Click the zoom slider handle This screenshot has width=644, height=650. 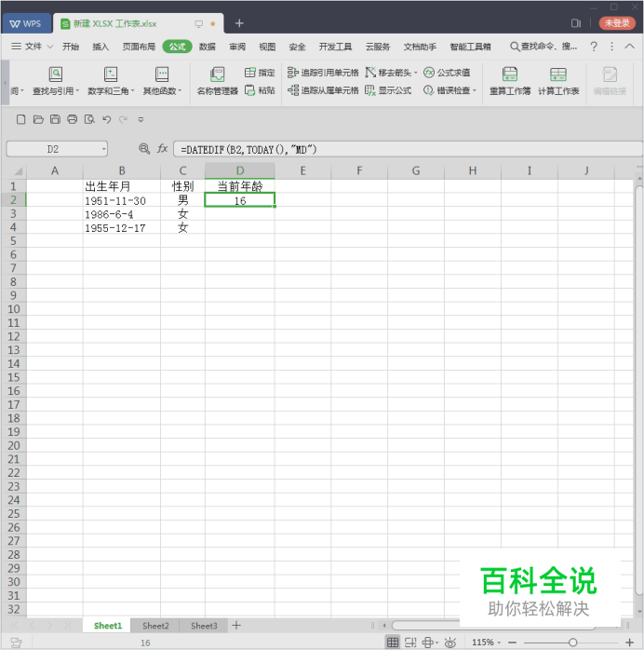[x=572, y=643]
